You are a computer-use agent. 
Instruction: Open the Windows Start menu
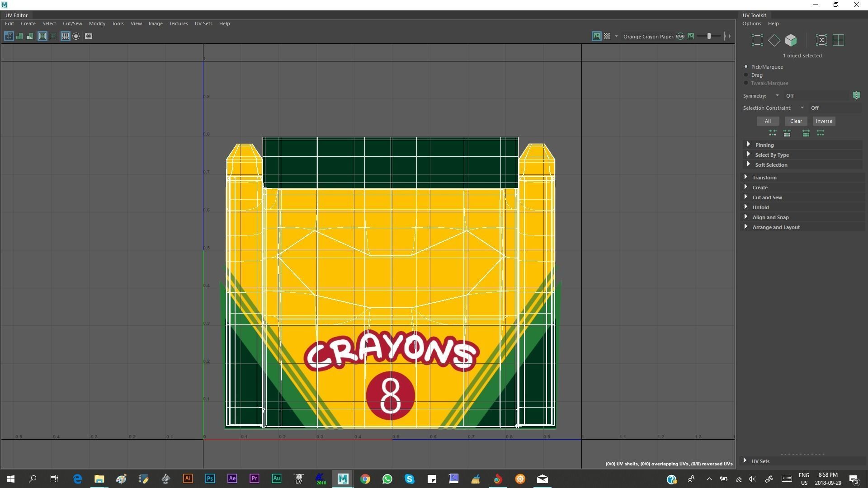coord(11,479)
